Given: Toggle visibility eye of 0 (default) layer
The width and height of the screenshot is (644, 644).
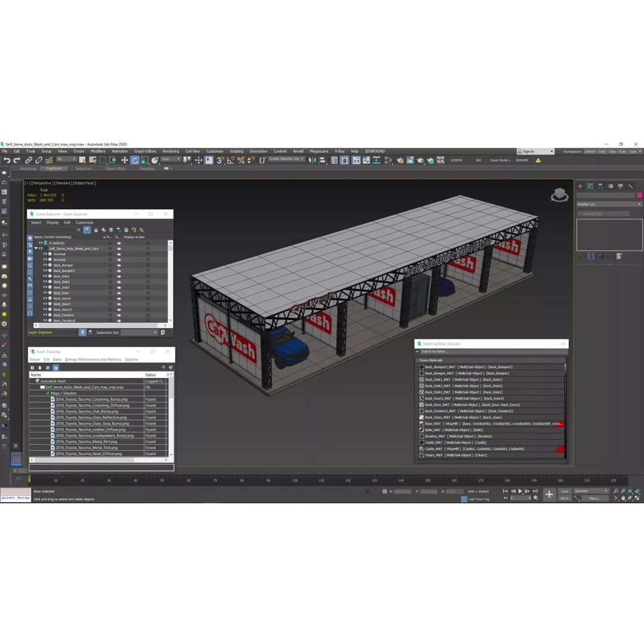Looking at the screenshot, I should pos(41,243).
